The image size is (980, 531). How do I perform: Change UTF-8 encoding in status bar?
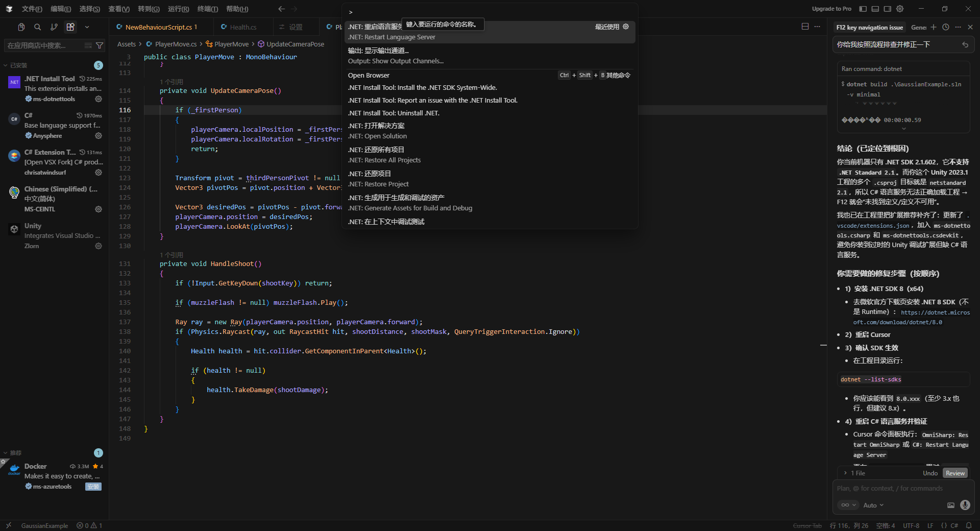(911, 525)
